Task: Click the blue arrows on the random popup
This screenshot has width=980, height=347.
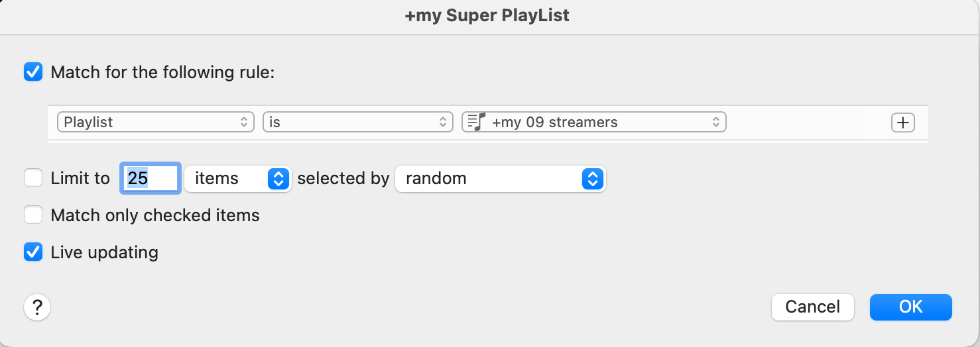Action: [x=593, y=179]
